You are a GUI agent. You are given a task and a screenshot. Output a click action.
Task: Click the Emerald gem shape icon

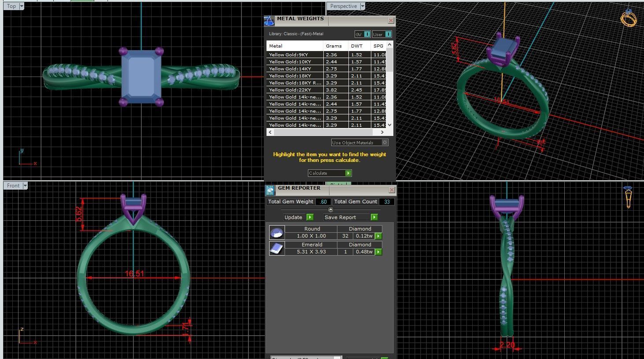pyautogui.click(x=277, y=248)
